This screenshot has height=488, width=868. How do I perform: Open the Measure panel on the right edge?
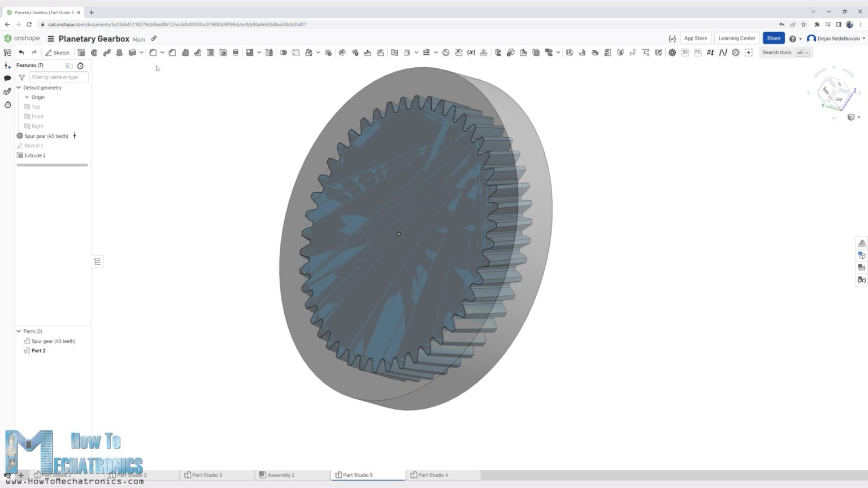[x=862, y=243]
